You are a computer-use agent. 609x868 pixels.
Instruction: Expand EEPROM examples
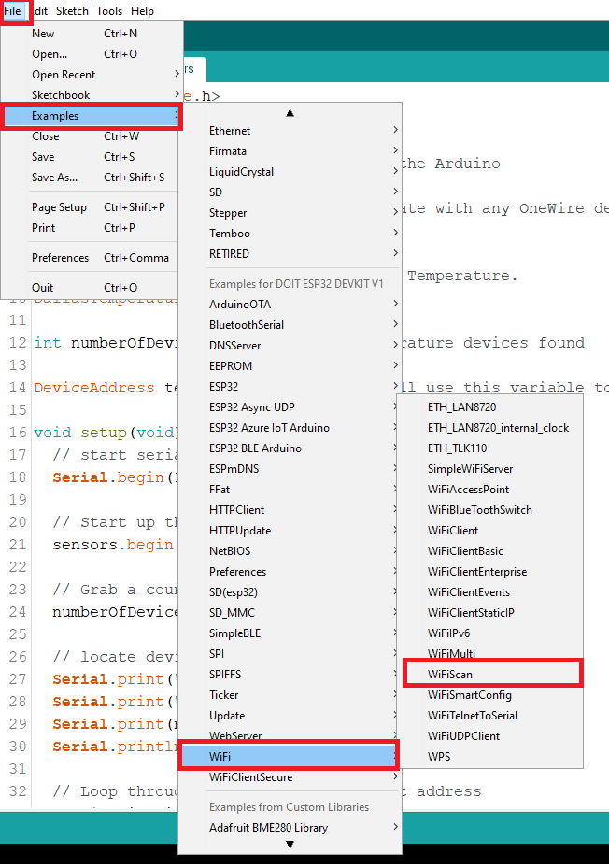point(290,366)
